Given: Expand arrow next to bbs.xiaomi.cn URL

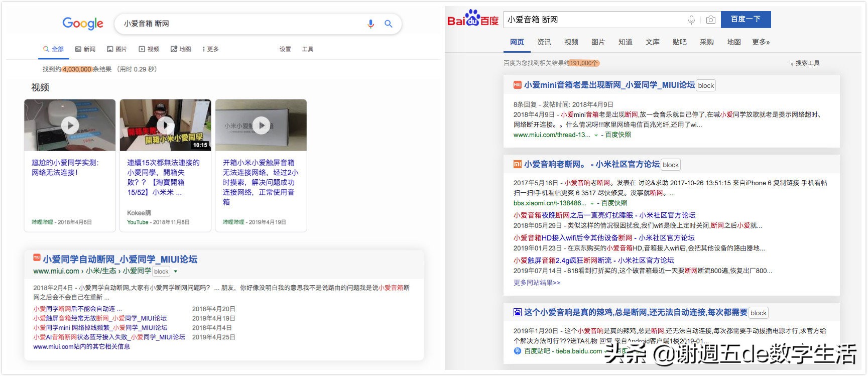Looking at the screenshot, I should (592, 204).
